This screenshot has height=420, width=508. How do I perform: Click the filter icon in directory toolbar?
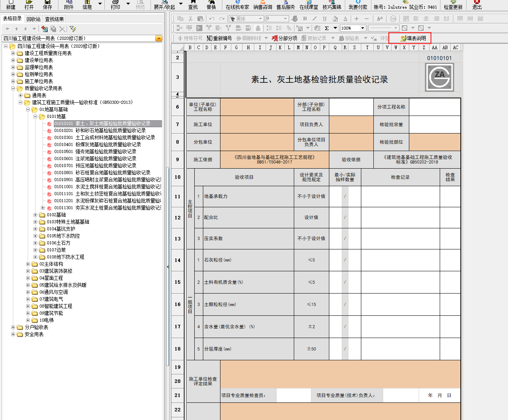click(73, 29)
